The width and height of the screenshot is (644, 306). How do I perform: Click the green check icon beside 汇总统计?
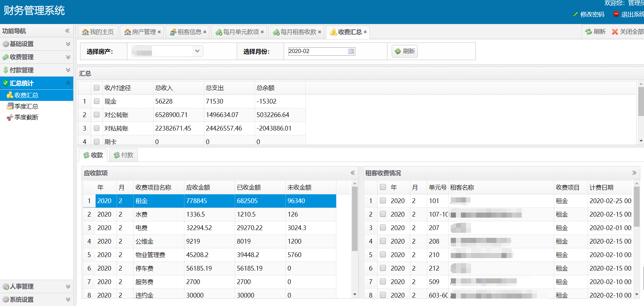(6, 83)
